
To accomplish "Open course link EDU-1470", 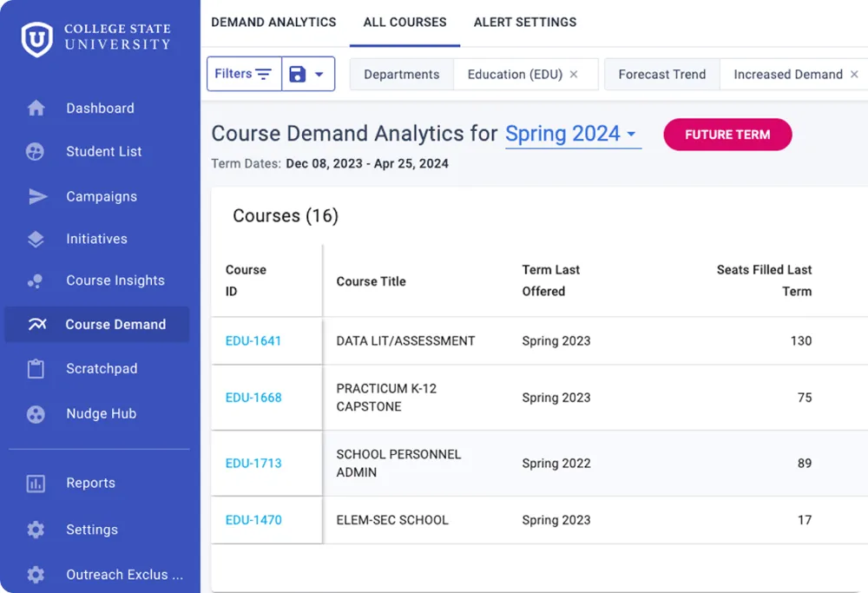I will (x=253, y=520).
